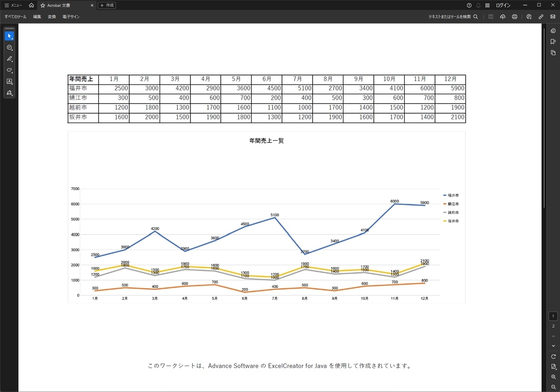The width and height of the screenshot is (560, 392).
Task: Toggle the bookmarks panel in the right sidebar
Action: click(553, 41)
